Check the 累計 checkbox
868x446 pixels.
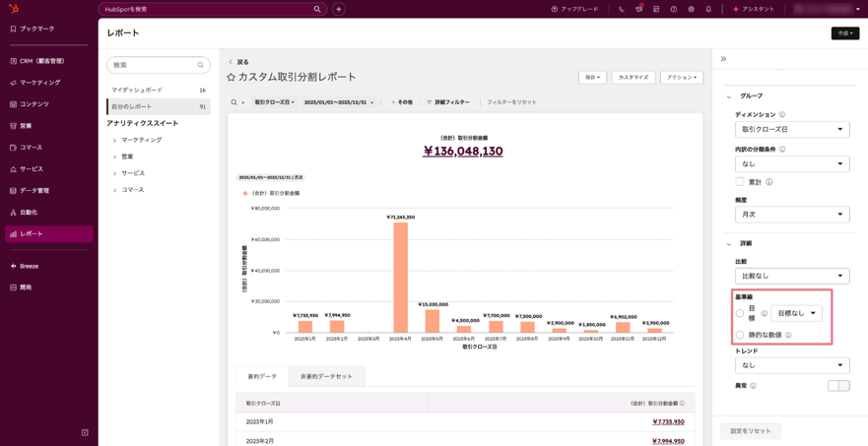coord(740,182)
